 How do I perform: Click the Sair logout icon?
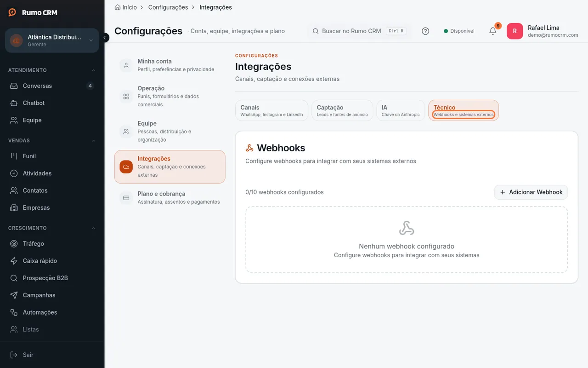(14, 355)
